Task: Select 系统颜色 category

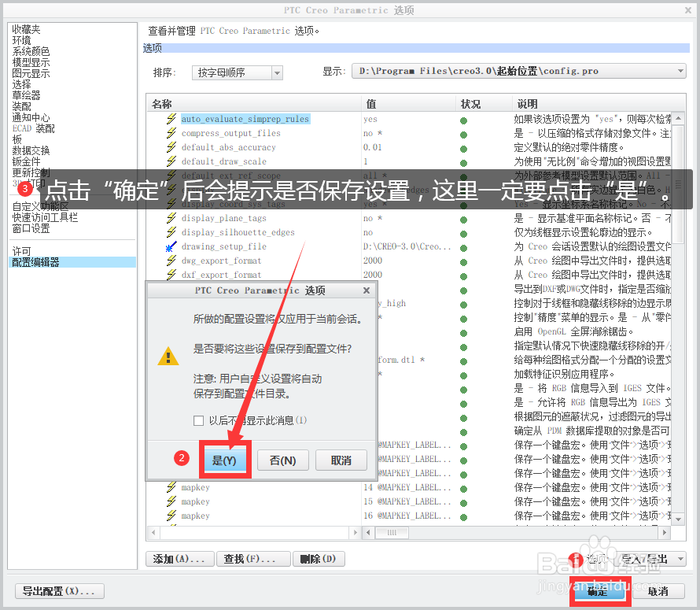Action: (x=31, y=51)
